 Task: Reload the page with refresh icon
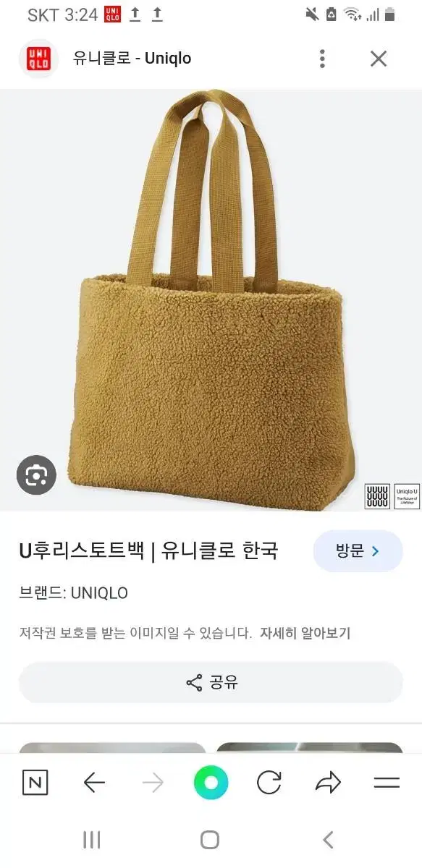[x=269, y=783]
